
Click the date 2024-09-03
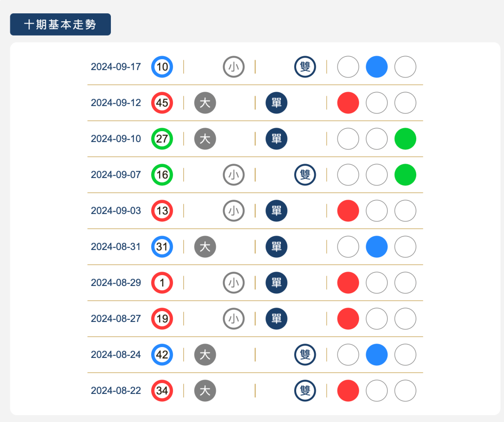pos(116,211)
